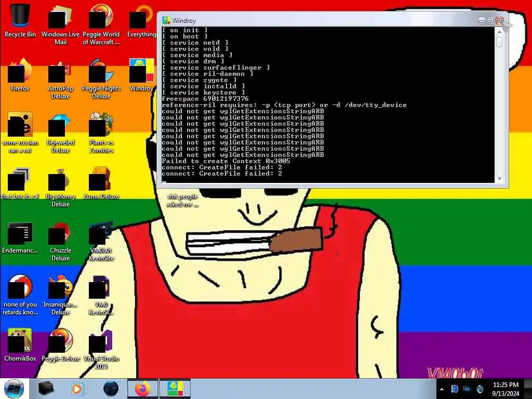This screenshot has width=532, height=399.
Task: Open Zuma Deluxe desktop icon
Action: 101,183
